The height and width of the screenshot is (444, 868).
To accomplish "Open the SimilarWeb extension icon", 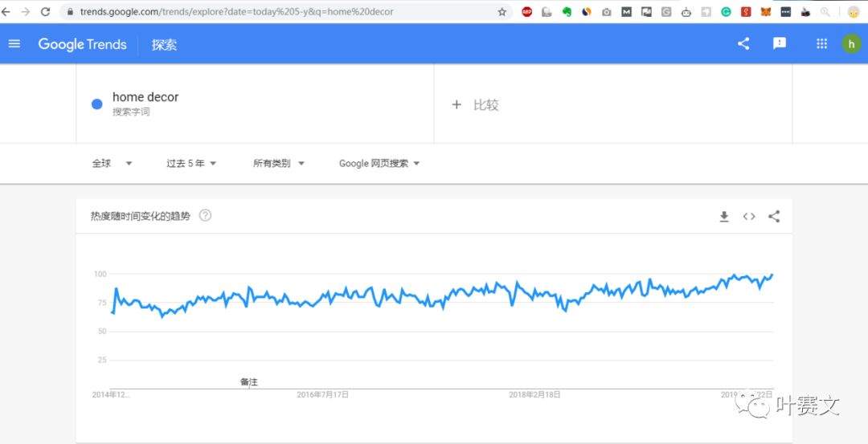I will [x=587, y=11].
